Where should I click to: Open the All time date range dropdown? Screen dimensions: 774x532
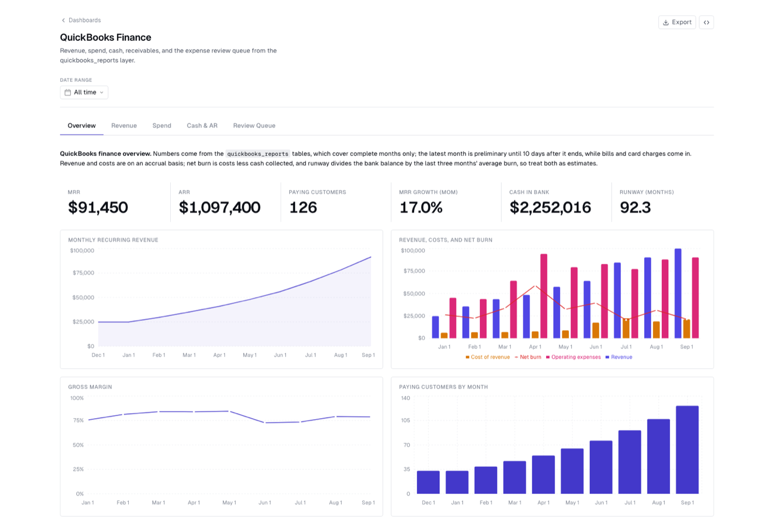pyautogui.click(x=84, y=92)
